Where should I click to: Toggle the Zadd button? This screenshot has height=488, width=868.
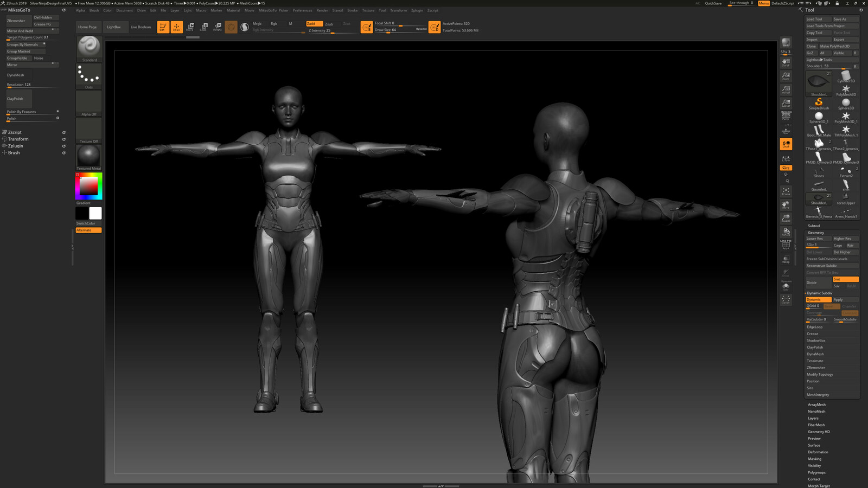click(x=314, y=24)
